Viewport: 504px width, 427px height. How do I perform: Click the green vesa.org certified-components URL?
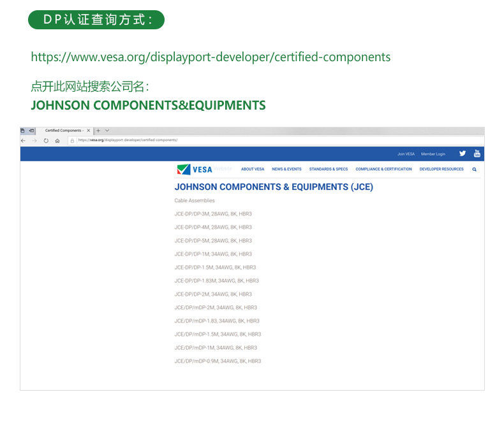coord(211,57)
